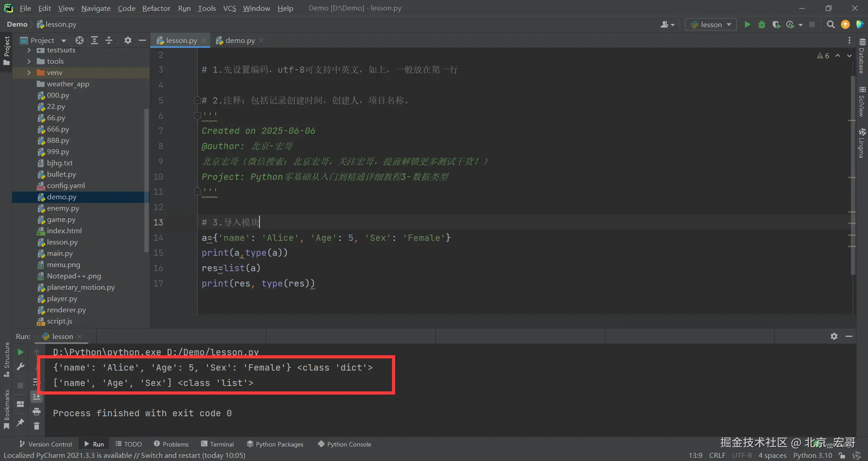Open the lesson run configuration dropdown
The height and width of the screenshot is (461, 868).
point(711,24)
